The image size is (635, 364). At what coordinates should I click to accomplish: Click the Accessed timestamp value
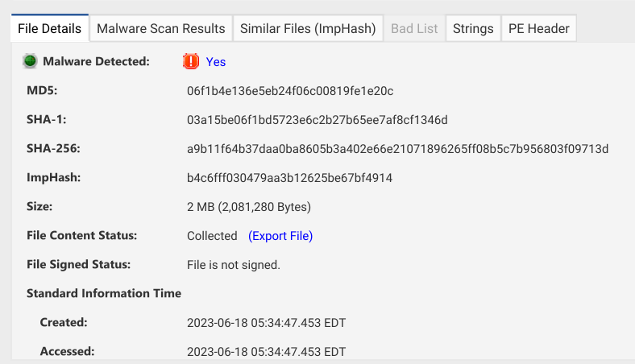[x=266, y=352]
